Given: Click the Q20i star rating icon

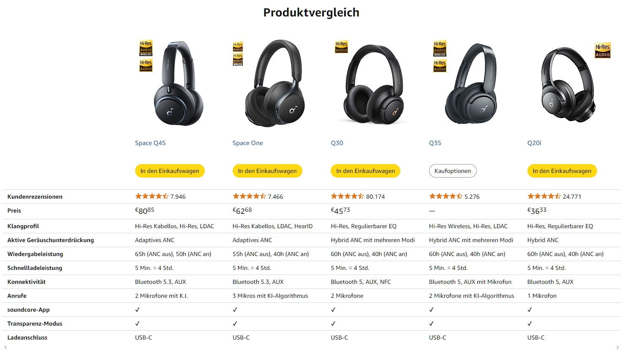Looking at the screenshot, I should coord(544,196).
